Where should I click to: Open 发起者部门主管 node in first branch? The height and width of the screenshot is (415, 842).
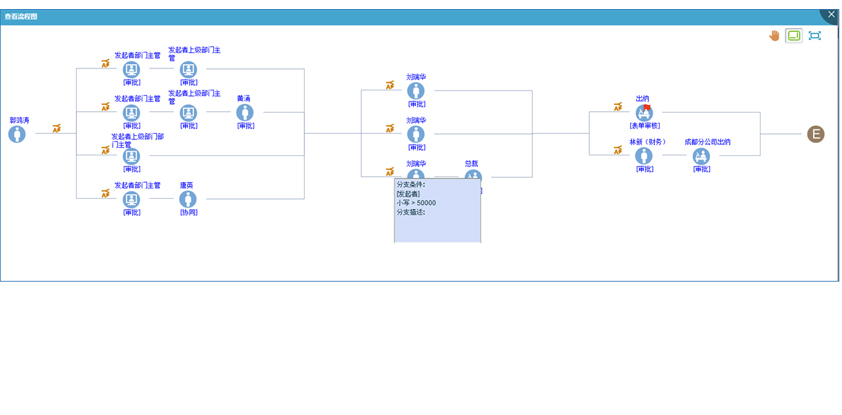coord(131,69)
